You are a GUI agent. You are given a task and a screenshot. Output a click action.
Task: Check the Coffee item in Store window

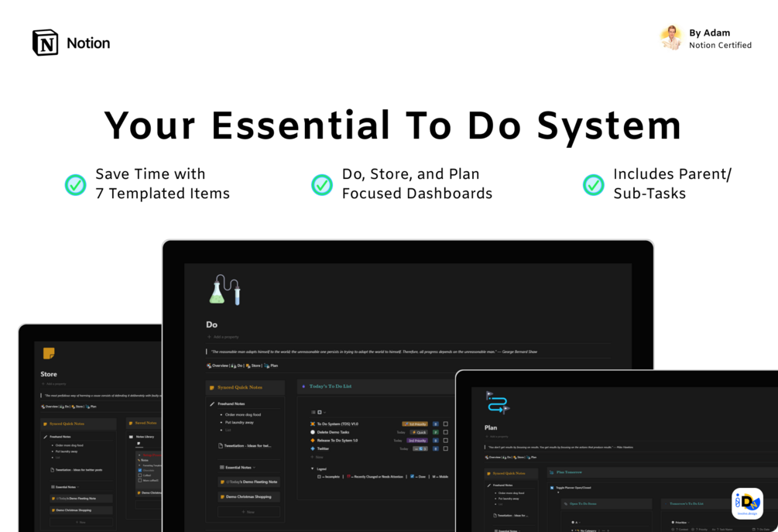[x=140, y=475]
